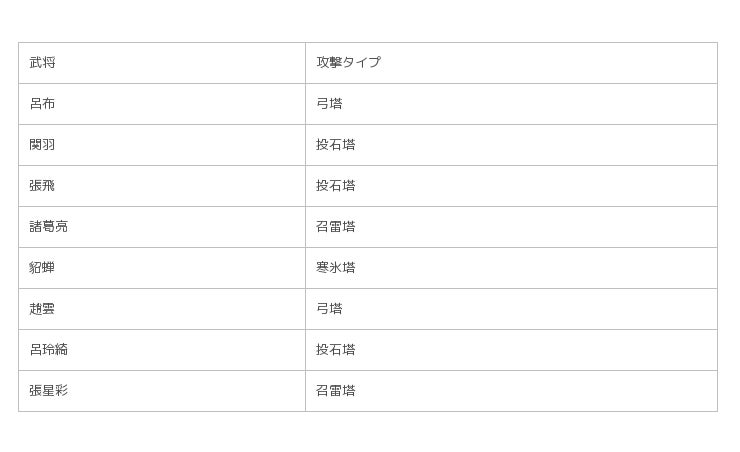Click the 攻撃タイプ header text
740x452 pixels.
[x=348, y=63]
